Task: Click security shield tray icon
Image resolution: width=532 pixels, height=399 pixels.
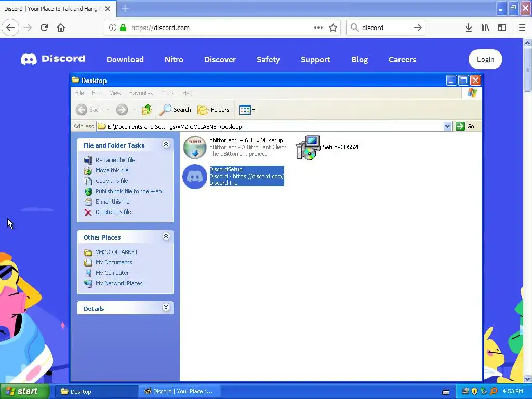Action: point(474,392)
